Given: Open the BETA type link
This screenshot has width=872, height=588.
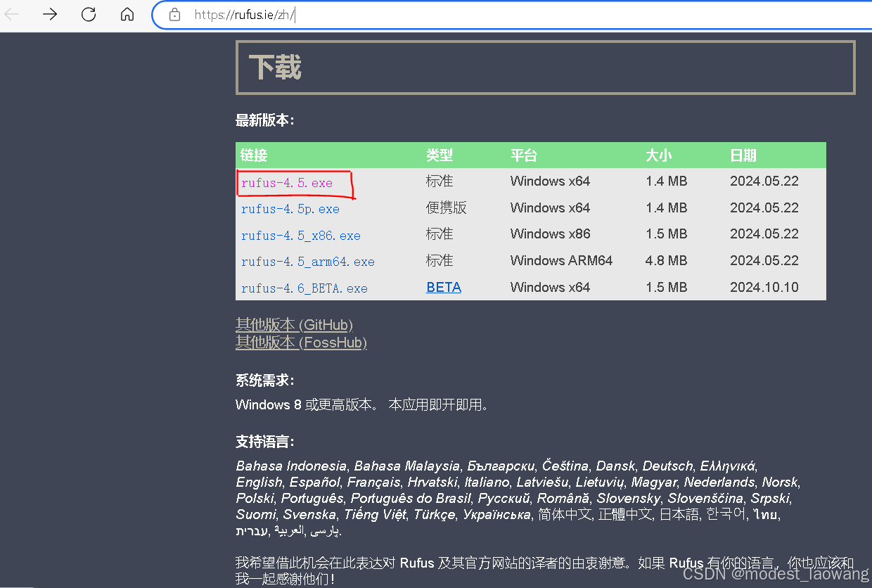Looking at the screenshot, I should point(444,287).
